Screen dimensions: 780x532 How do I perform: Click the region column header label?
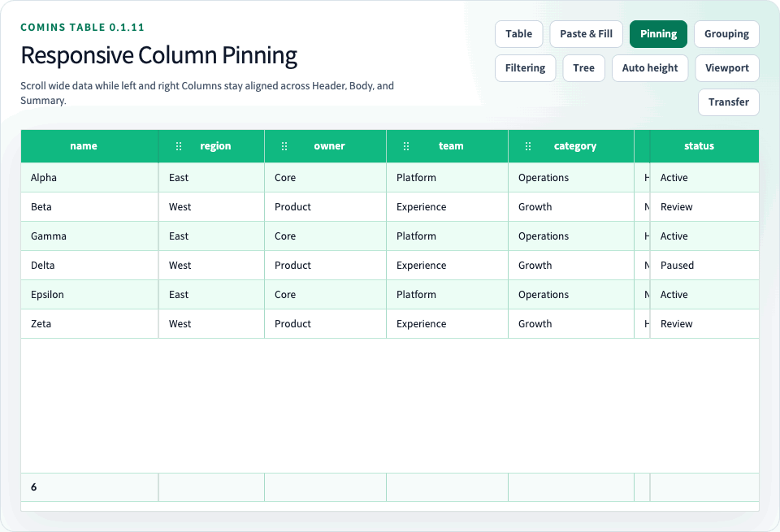pyautogui.click(x=215, y=146)
